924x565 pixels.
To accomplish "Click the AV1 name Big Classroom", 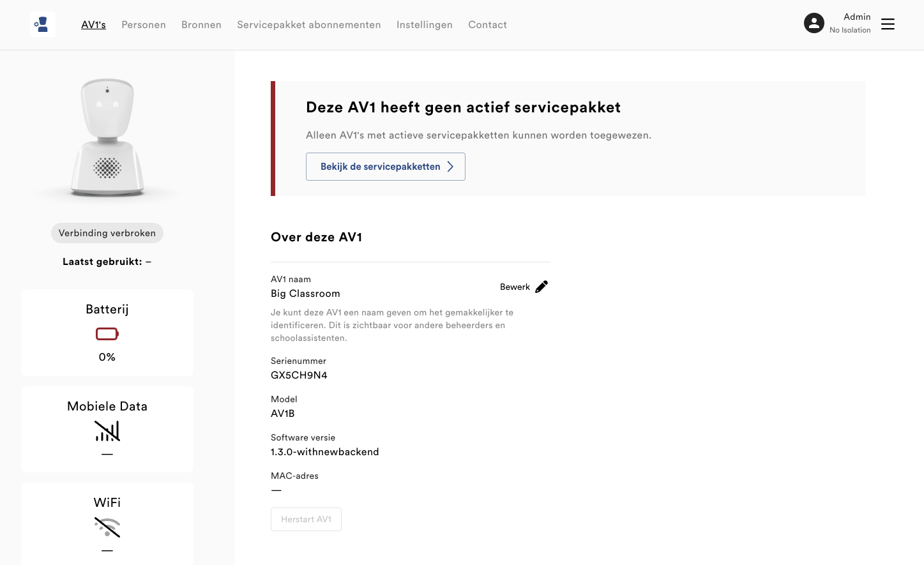I will 305,294.
